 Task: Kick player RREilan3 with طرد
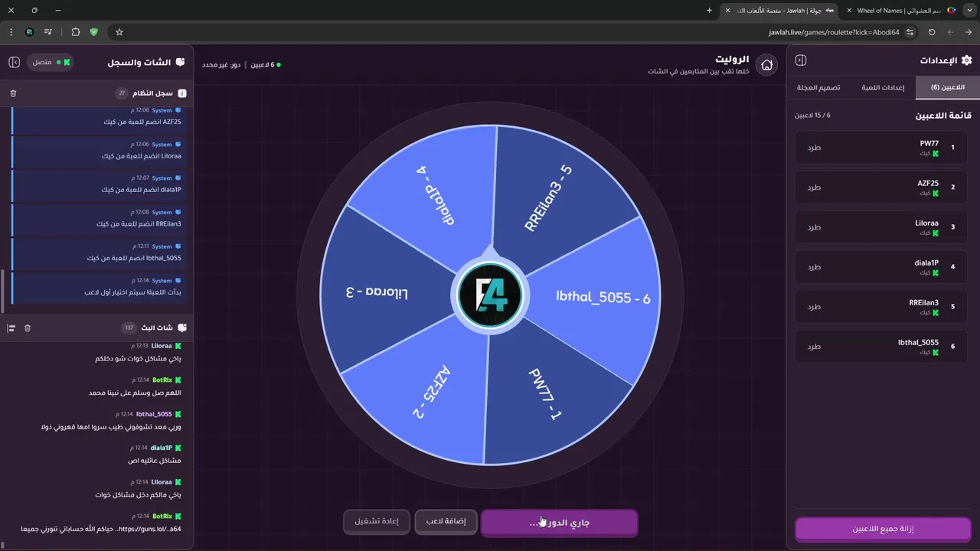814,306
